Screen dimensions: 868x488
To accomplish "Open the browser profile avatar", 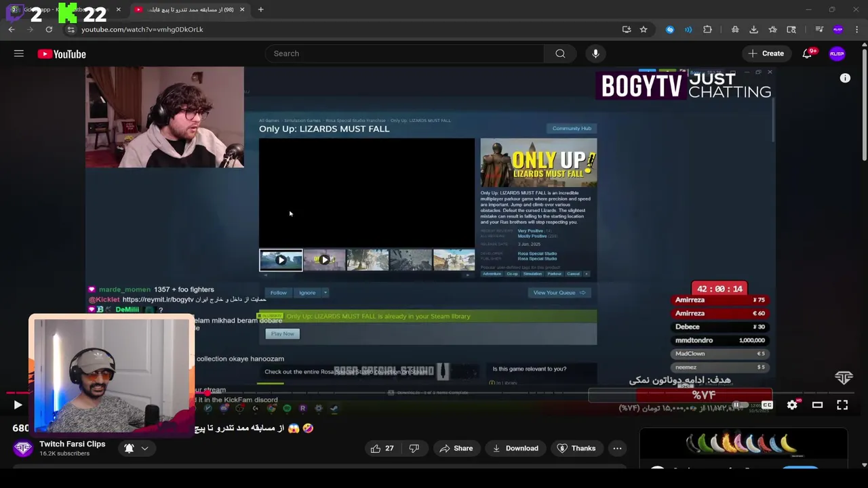I will (x=838, y=29).
